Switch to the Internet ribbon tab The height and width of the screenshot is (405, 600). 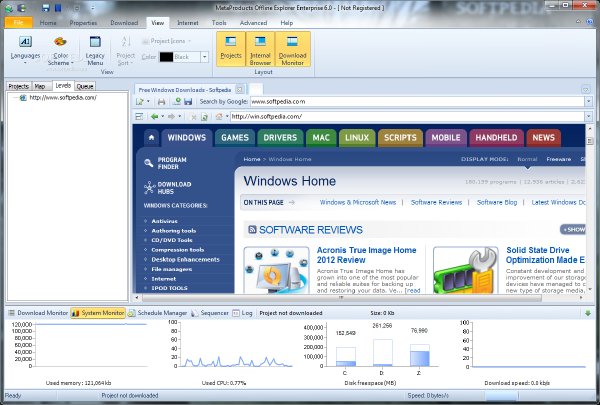188,23
